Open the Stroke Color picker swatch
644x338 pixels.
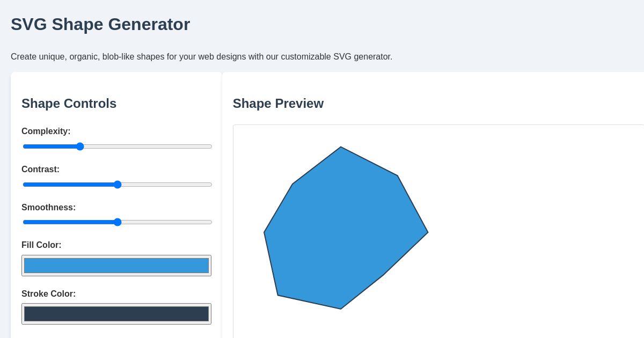[x=116, y=314]
